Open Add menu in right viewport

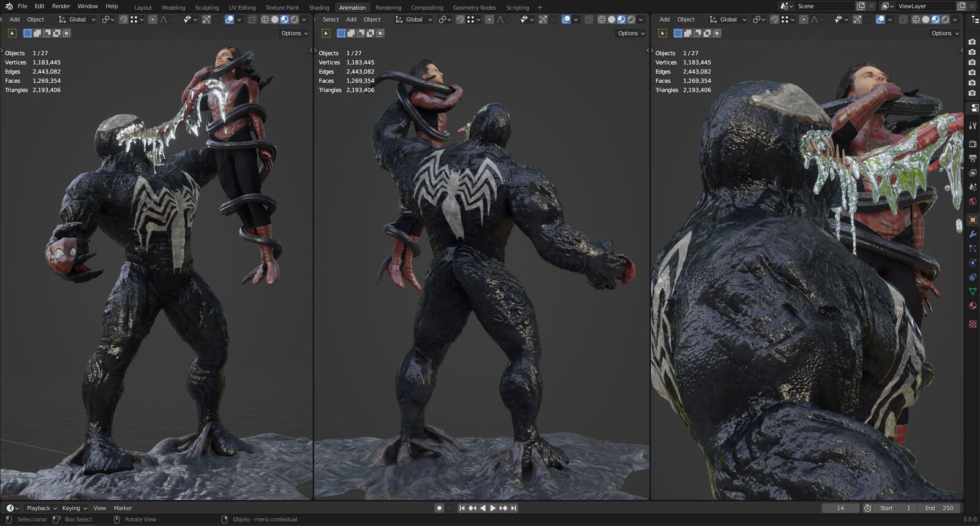[665, 20]
